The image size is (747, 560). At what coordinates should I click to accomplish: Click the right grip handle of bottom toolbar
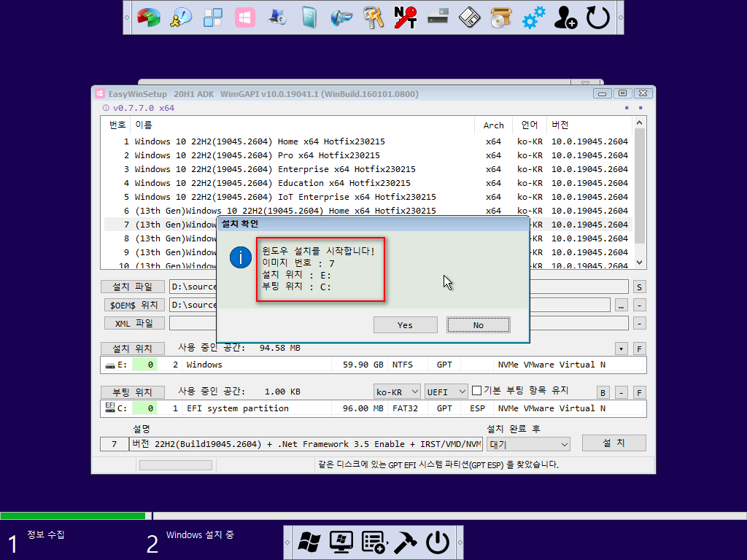(x=460, y=542)
